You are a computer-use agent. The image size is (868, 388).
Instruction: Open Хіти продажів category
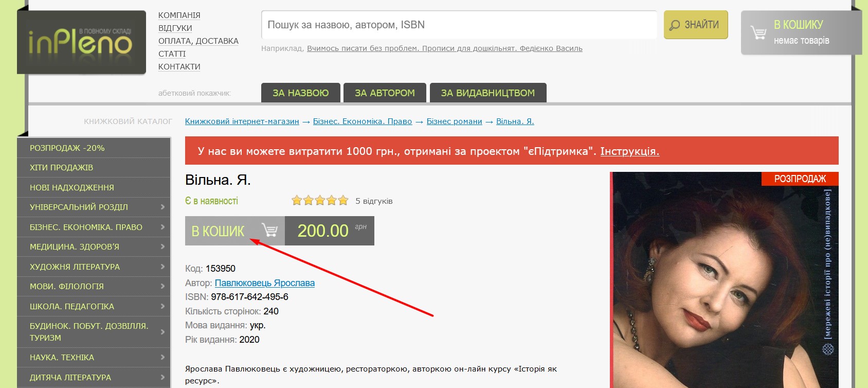94,168
